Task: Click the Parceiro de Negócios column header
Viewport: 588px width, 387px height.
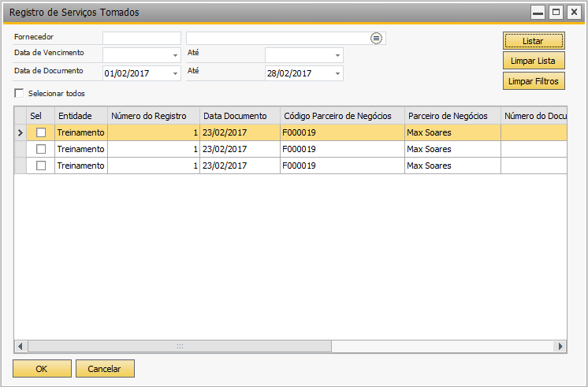Action: [452, 116]
